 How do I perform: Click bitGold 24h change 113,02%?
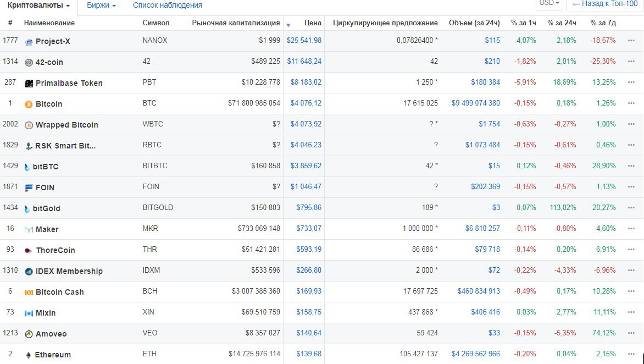[563, 207]
